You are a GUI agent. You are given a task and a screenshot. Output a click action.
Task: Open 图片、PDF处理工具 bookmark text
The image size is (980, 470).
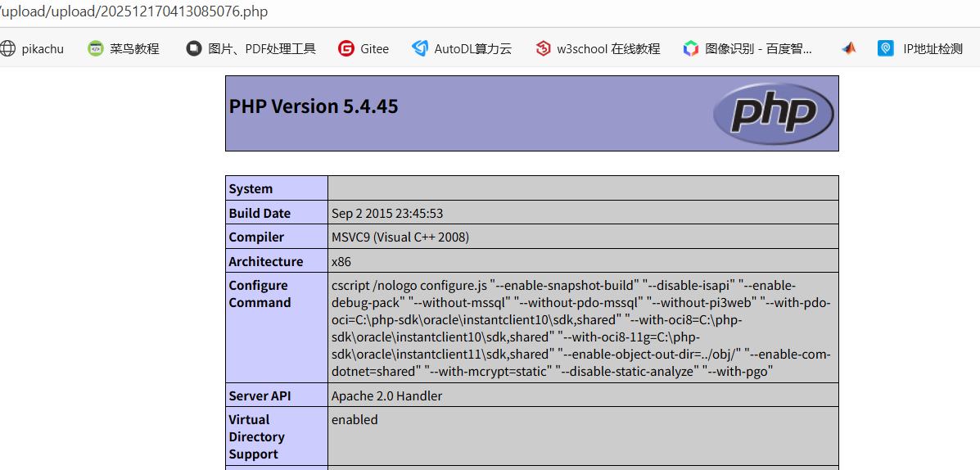[262, 49]
